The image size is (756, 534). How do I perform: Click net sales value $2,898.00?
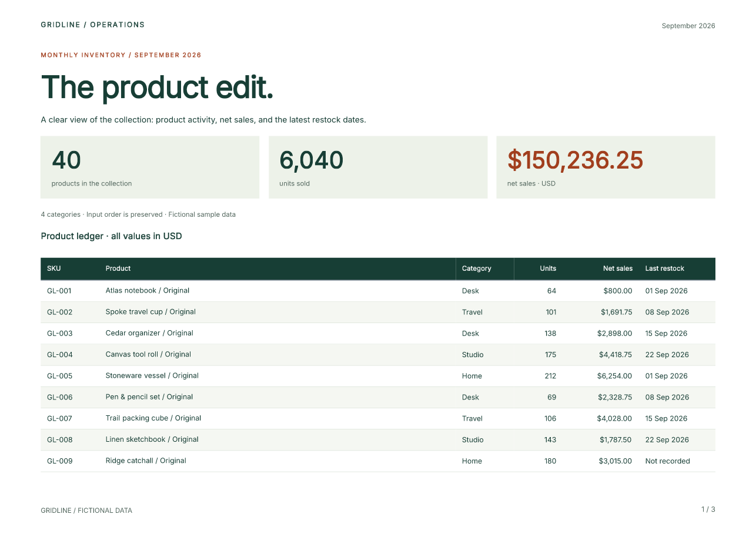pos(615,333)
